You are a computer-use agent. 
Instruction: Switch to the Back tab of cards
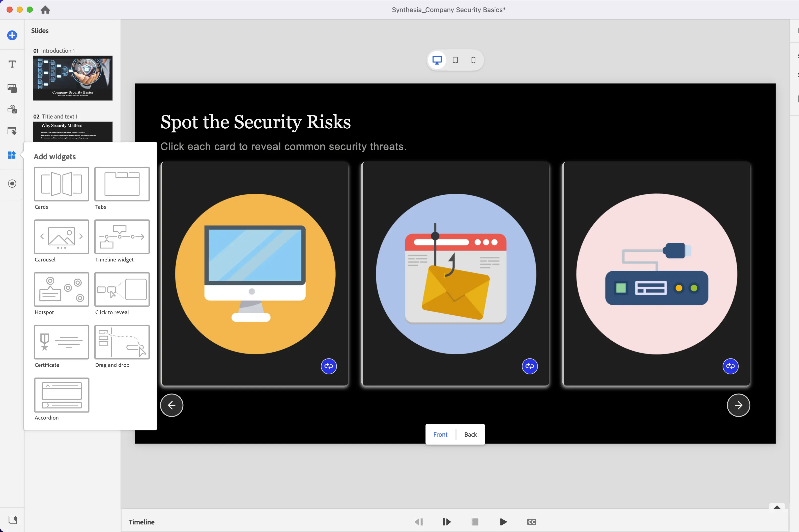pyautogui.click(x=470, y=435)
